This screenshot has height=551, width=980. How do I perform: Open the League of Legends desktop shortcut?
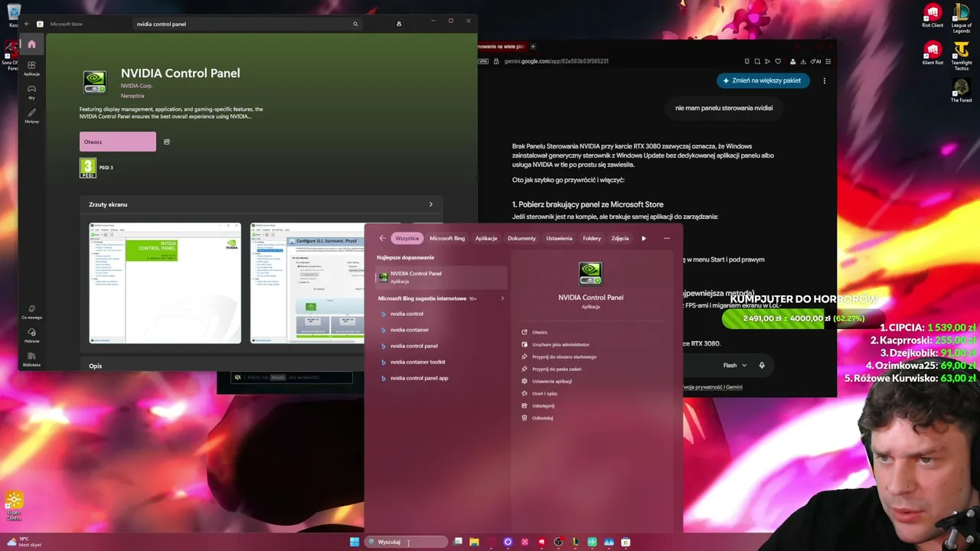(x=962, y=18)
